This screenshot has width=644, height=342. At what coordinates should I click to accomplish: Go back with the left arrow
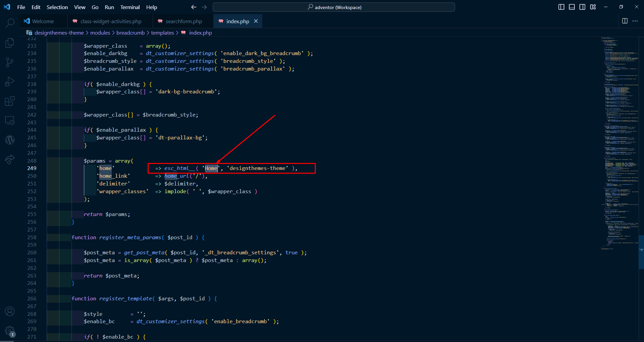click(194, 7)
